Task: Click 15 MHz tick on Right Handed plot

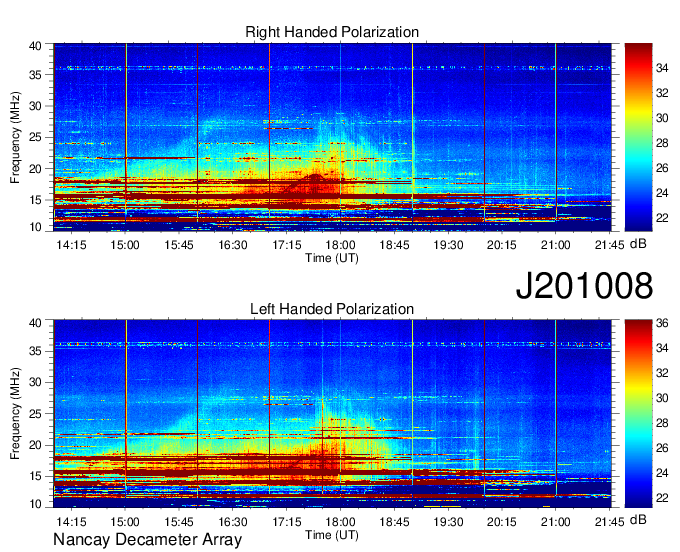Action: (x=35, y=200)
